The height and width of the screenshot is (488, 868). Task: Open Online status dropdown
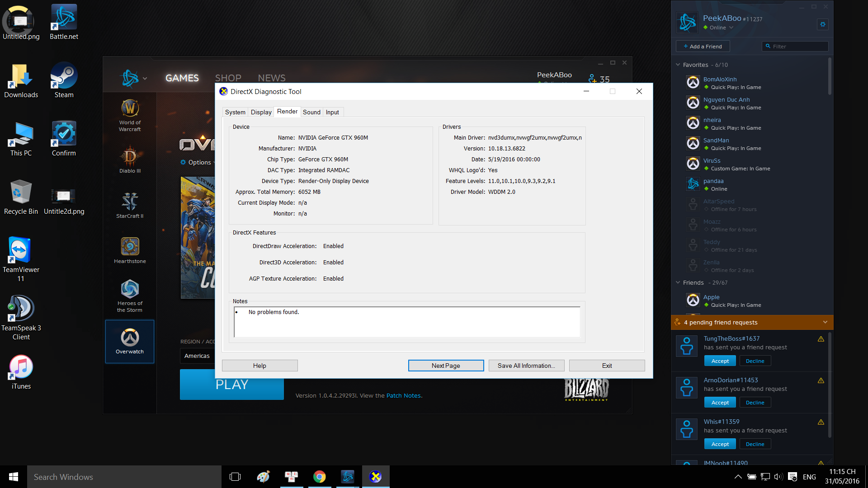point(722,28)
